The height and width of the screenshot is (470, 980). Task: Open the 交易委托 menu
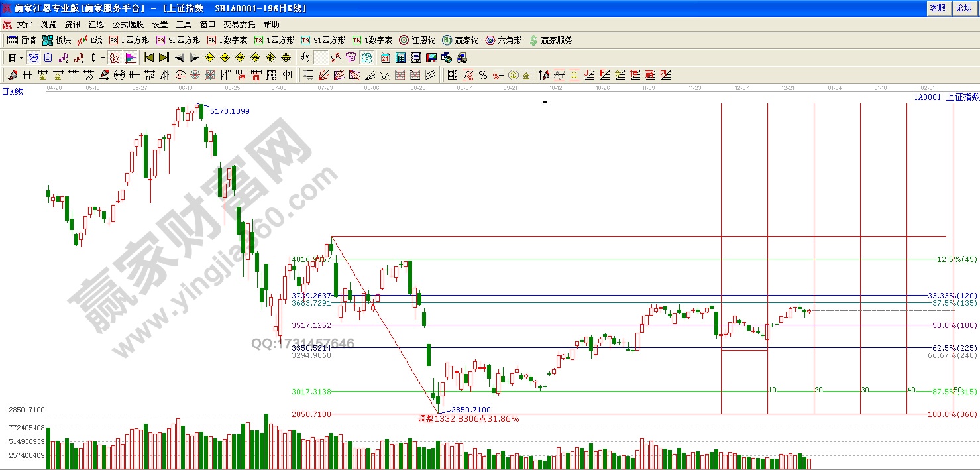click(239, 24)
